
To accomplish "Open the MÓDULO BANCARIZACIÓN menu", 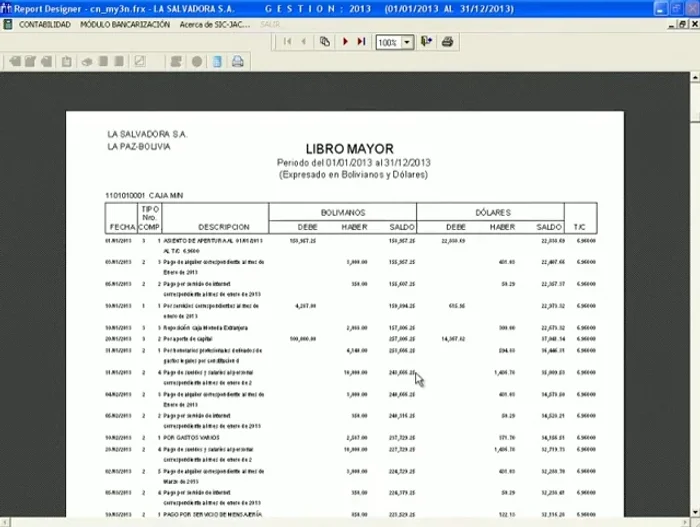I will pos(125,24).
